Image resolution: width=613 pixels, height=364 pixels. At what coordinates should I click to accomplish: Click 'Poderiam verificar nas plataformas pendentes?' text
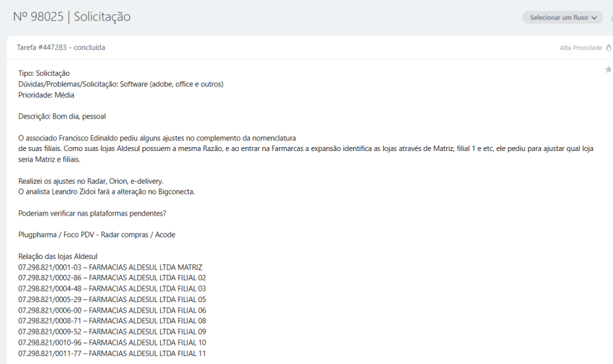92,213
